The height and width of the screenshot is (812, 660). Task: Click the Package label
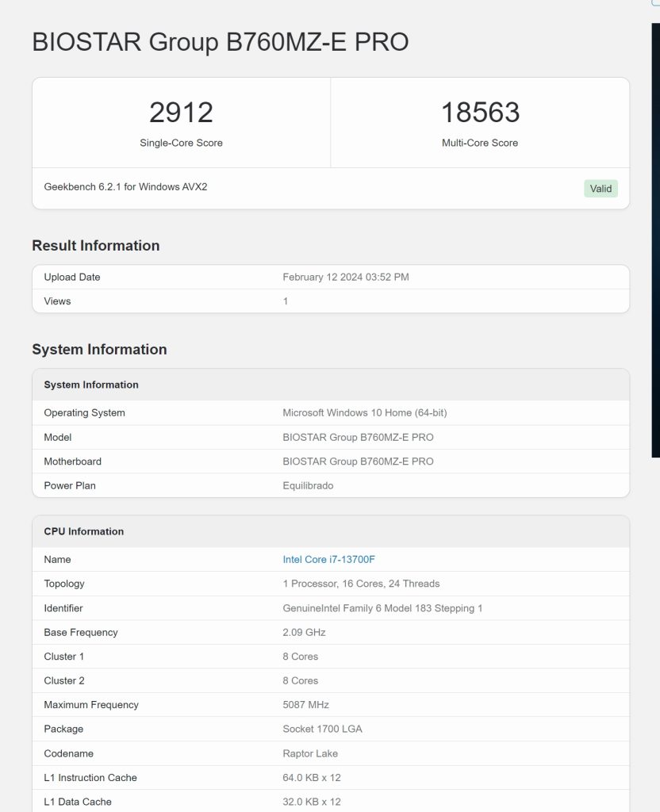tap(63, 730)
